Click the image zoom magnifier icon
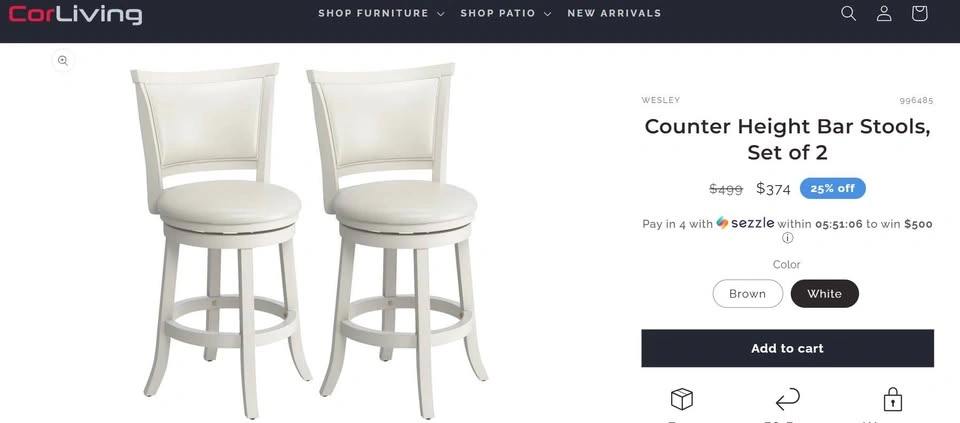Screen dimensions: 960x423 (62, 60)
